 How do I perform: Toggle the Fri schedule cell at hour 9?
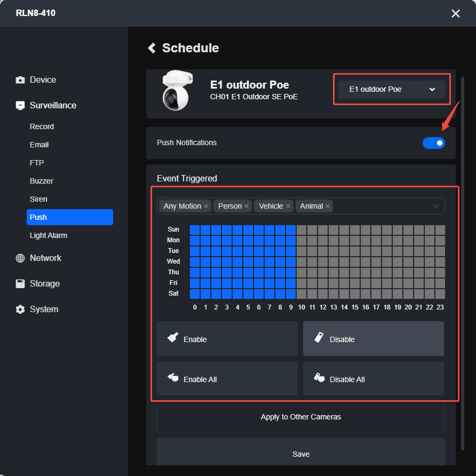291,283
